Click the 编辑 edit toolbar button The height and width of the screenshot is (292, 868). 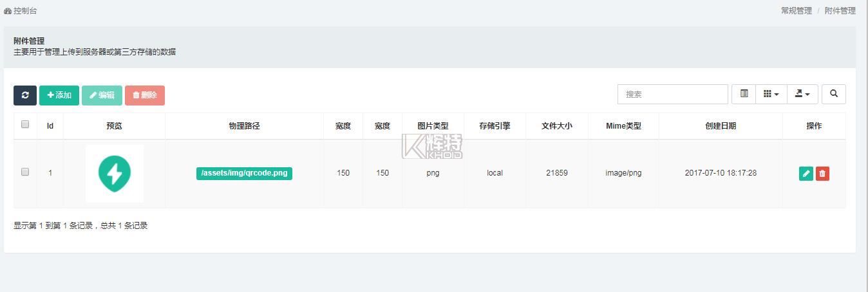click(x=102, y=95)
